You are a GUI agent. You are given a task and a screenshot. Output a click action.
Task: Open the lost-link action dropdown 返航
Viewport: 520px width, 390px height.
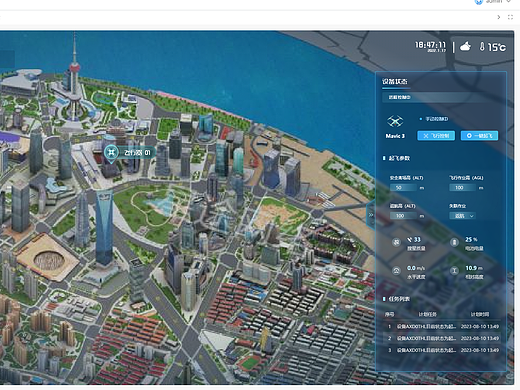pos(462,216)
